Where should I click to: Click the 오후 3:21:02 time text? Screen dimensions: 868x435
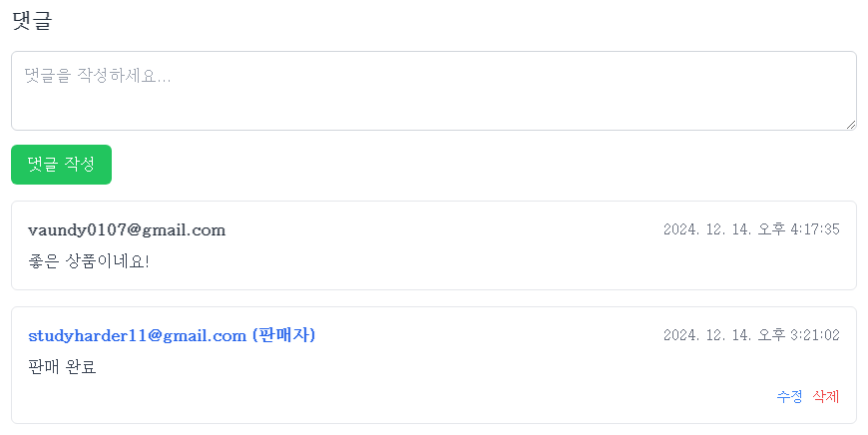click(799, 335)
